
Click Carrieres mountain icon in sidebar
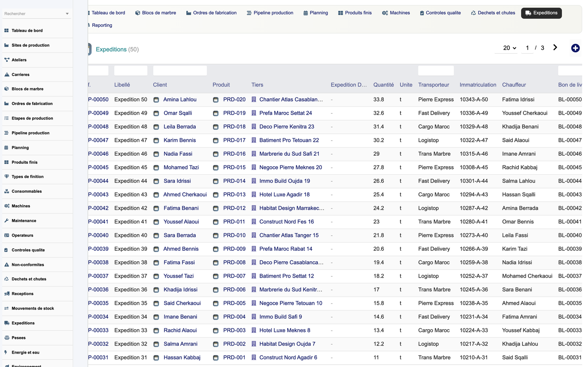tap(7, 74)
